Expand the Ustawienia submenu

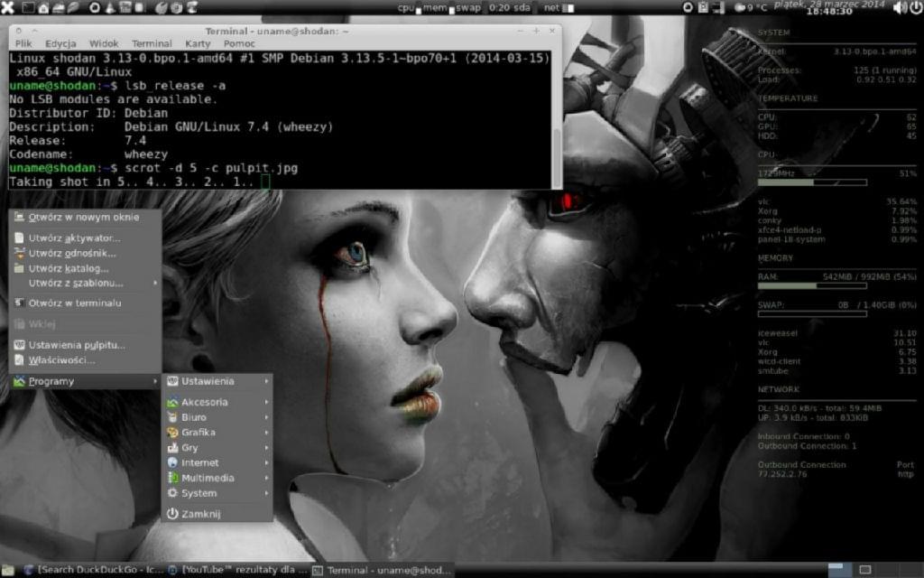coord(217,382)
